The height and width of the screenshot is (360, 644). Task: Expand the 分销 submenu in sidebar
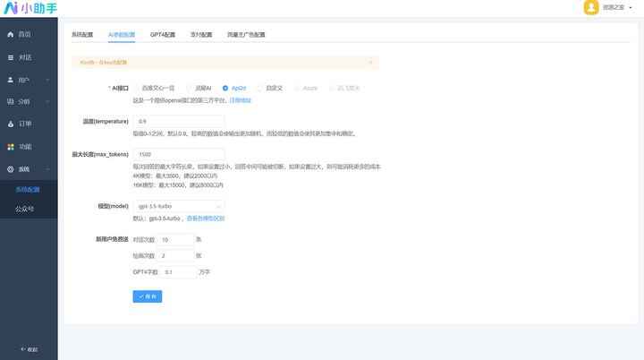click(x=47, y=101)
